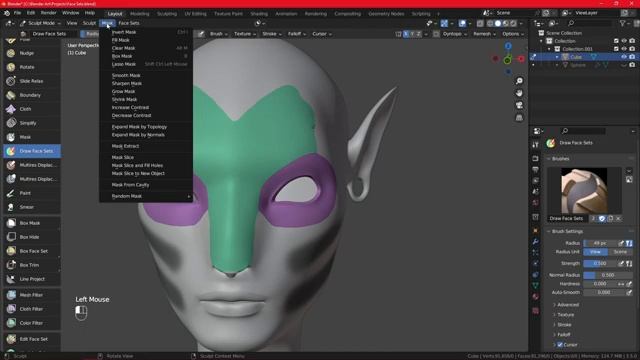Open the Options dropdown
The width and height of the screenshot is (640, 360).
(x=513, y=34)
